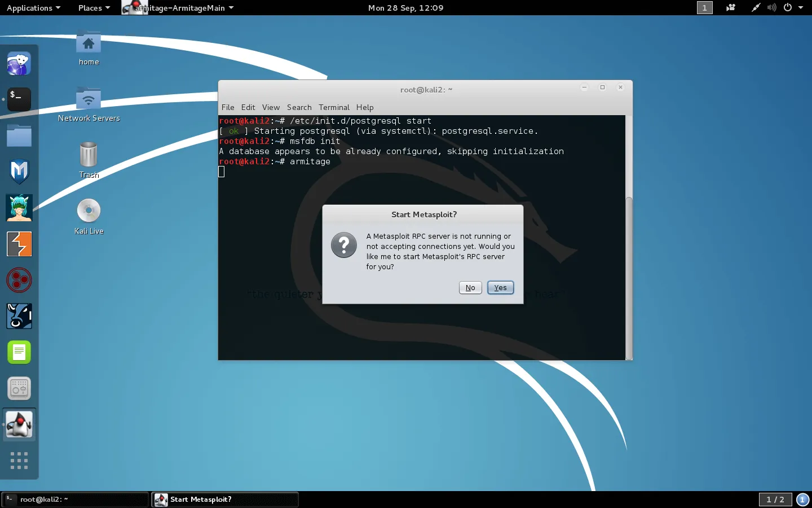Expand the Applications menu
Image resolution: width=812 pixels, height=508 pixels.
pos(33,8)
